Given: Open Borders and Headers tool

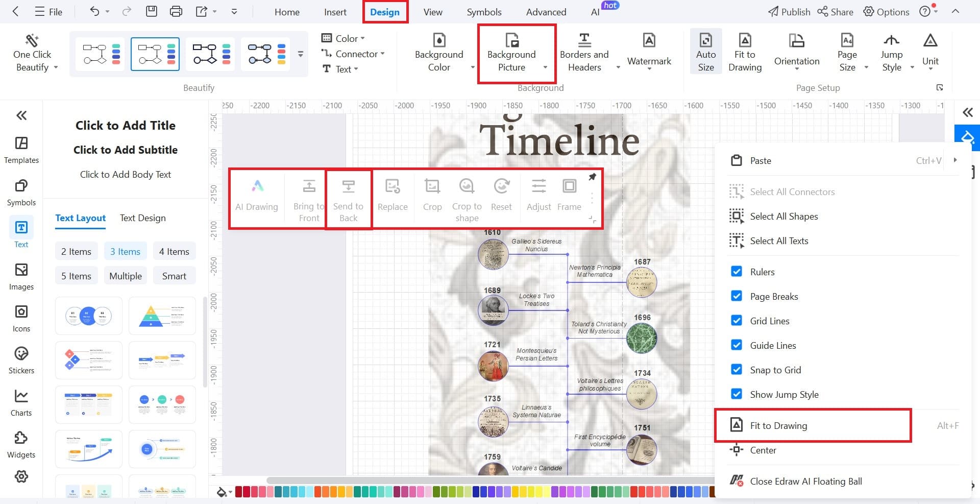Looking at the screenshot, I should point(584,53).
